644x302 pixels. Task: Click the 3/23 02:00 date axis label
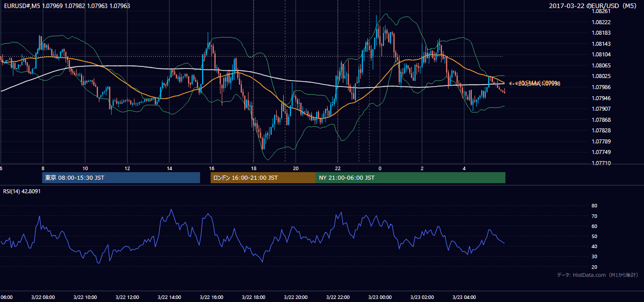(x=422, y=297)
